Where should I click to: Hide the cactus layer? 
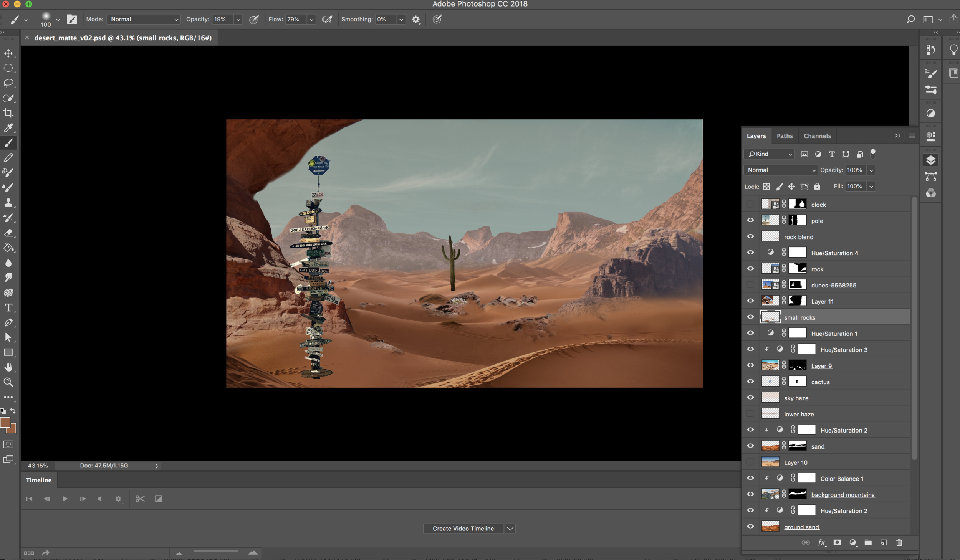pyautogui.click(x=751, y=382)
